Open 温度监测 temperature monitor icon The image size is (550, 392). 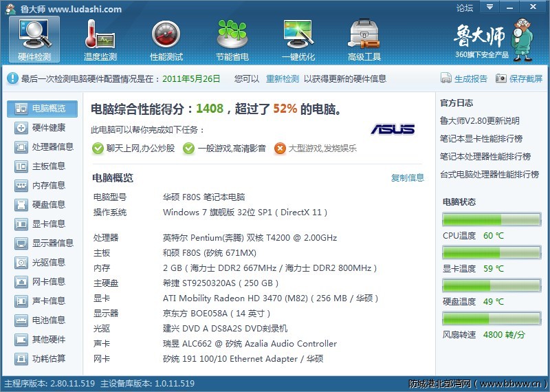point(100,39)
